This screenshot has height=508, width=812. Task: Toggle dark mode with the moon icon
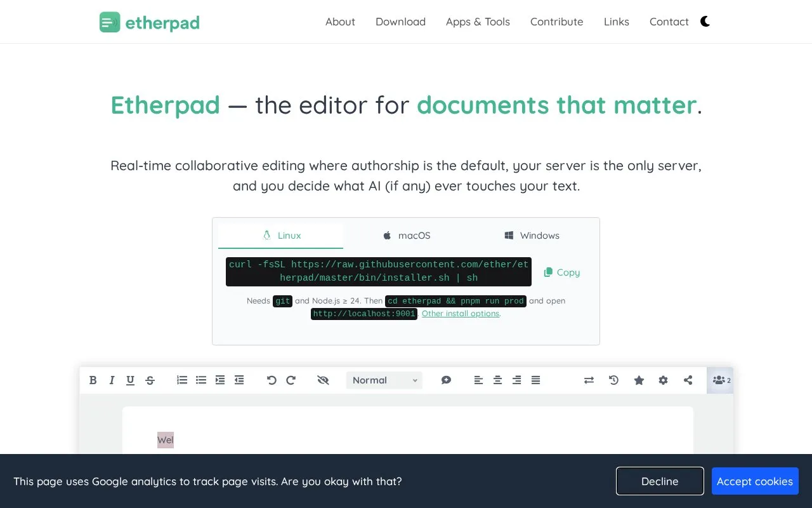705,22
